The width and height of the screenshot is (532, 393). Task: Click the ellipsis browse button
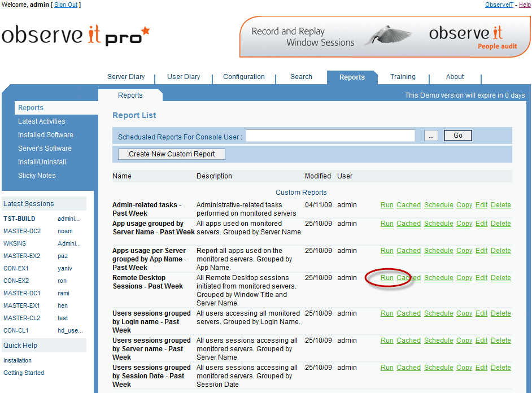click(431, 136)
